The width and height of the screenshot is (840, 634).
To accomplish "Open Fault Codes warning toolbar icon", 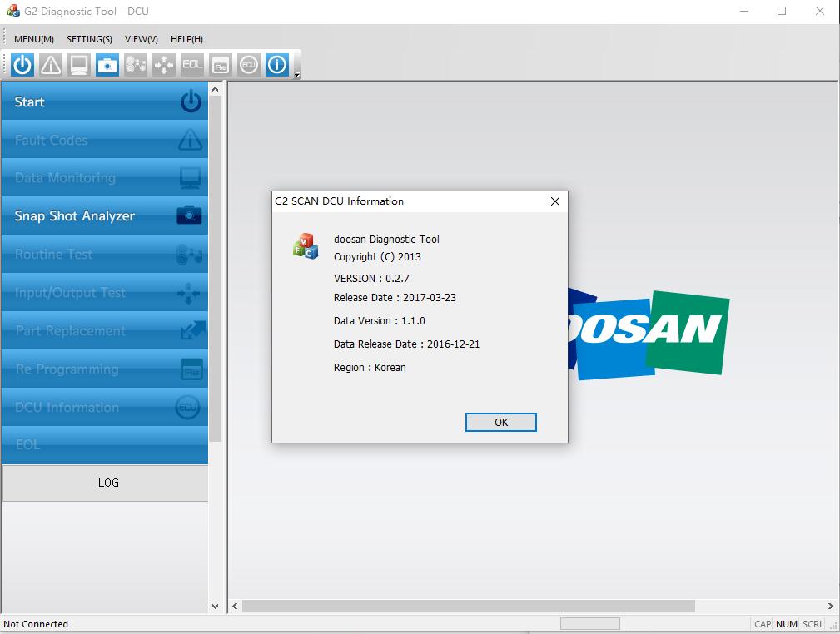I will pos(51,66).
